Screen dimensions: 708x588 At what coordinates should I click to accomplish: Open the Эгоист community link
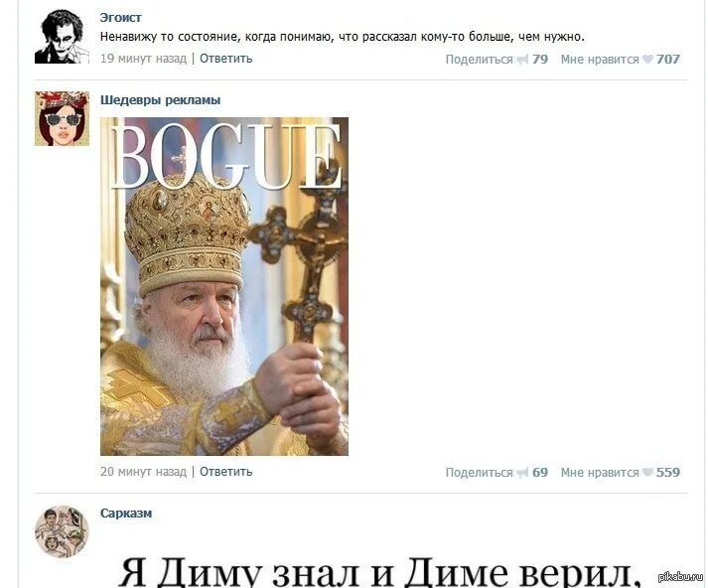coord(120,18)
